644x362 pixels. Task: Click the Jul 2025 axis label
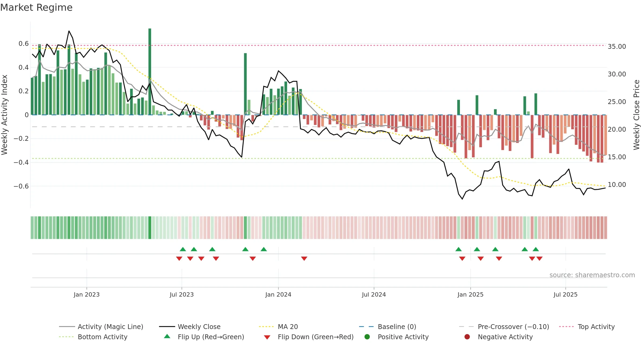coord(565,294)
